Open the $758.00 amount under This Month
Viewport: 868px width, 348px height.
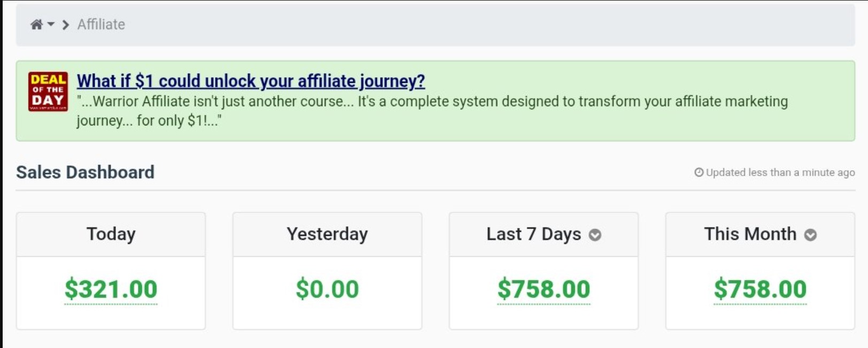point(760,289)
